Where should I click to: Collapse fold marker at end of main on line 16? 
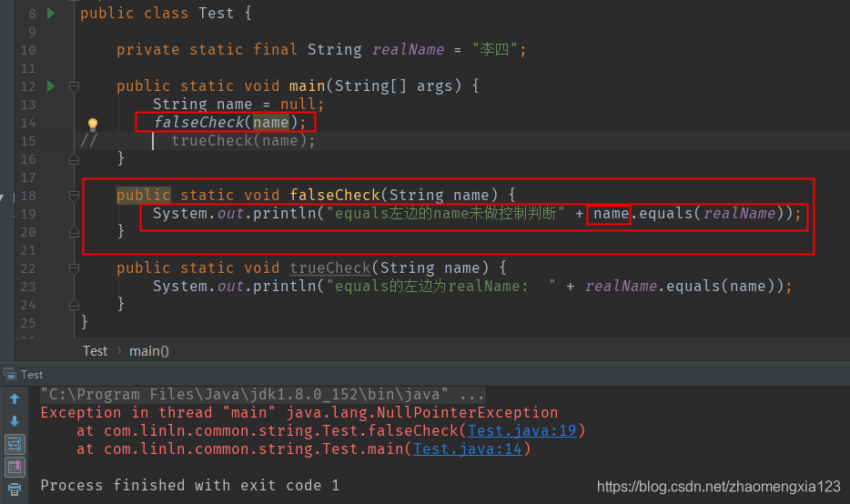coord(75,159)
